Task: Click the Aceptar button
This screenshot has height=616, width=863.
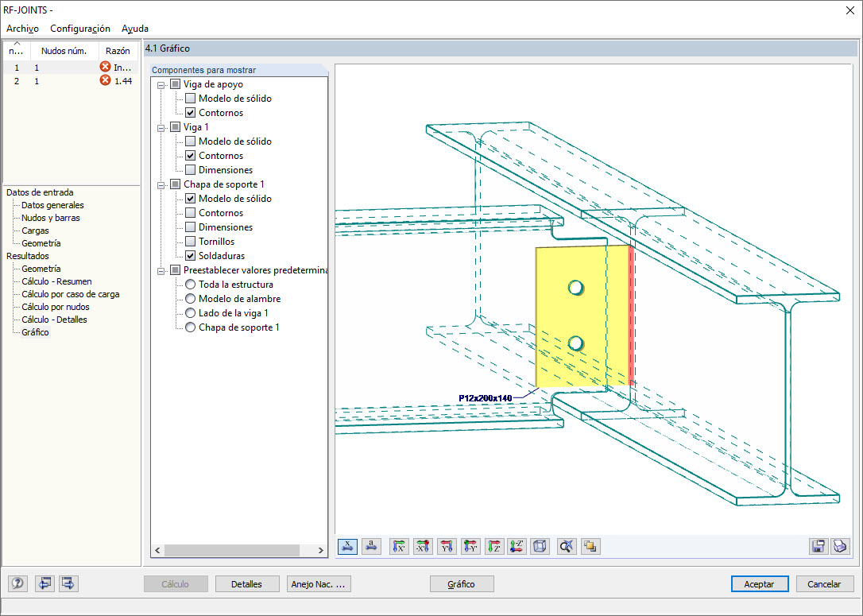Action: click(x=759, y=584)
